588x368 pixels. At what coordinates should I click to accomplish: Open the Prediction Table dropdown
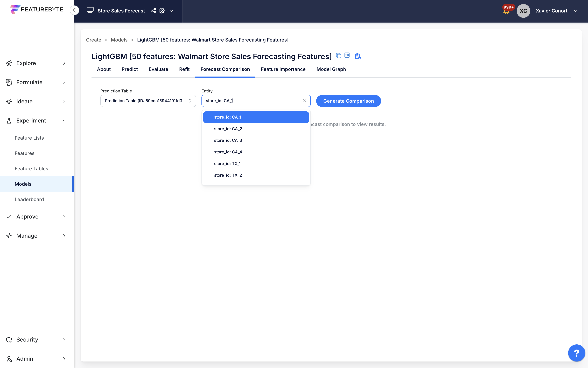point(148,101)
